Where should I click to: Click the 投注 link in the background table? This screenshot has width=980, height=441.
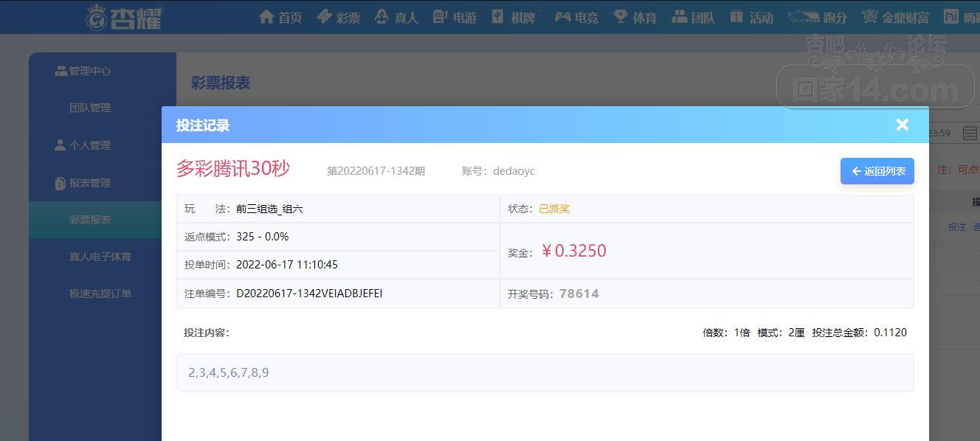coord(956,227)
